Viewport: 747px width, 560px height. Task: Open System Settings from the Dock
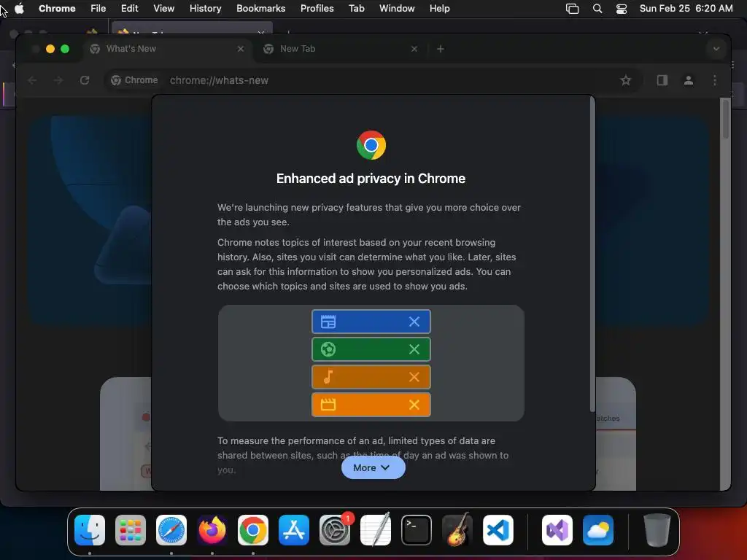pos(334,530)
